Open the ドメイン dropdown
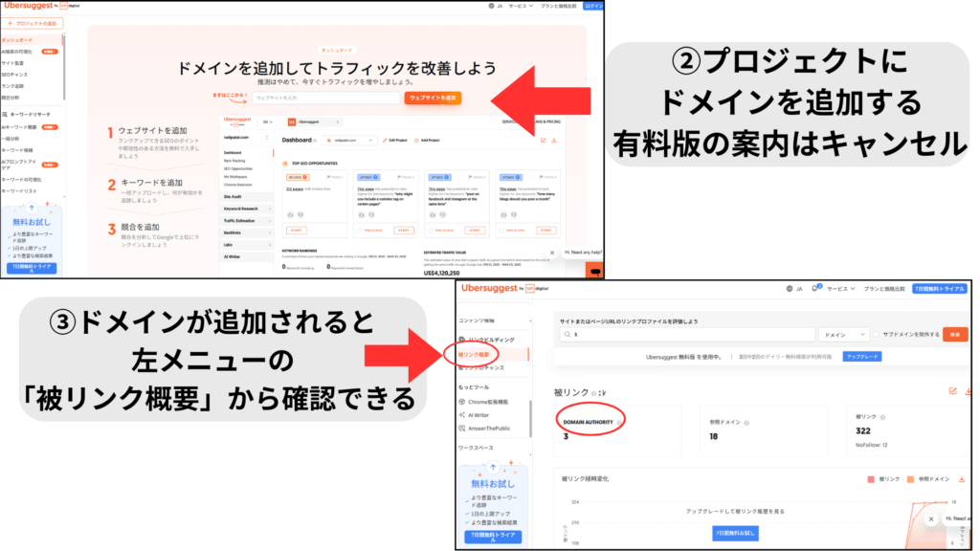The image size is (980, 551). pos(844,335)
